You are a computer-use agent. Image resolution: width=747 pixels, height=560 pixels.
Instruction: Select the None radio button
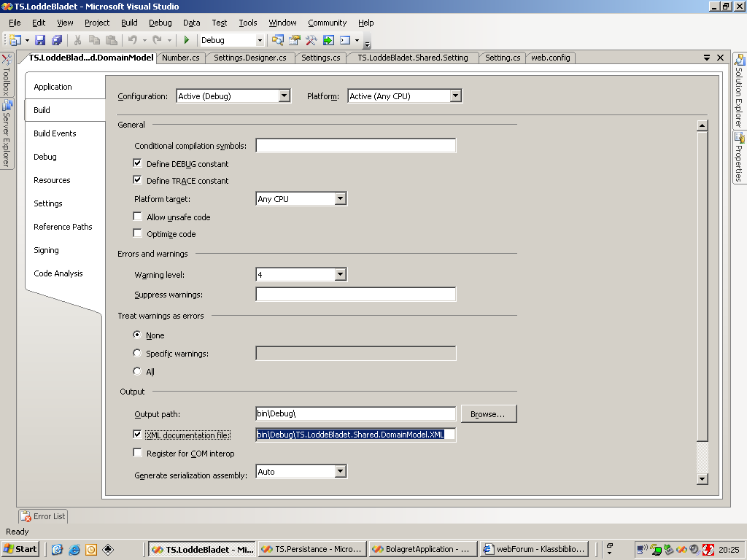tap(137, 335)
